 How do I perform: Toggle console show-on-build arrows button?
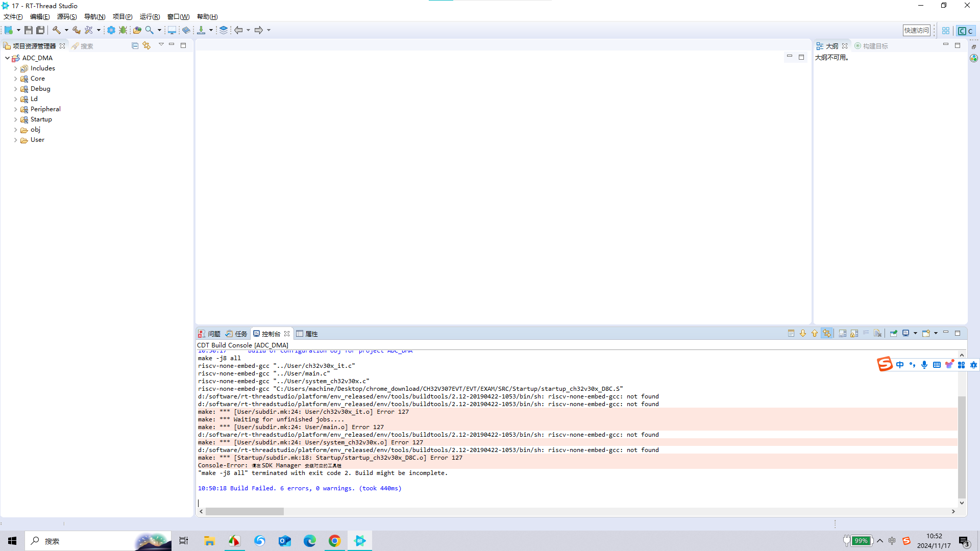[x=827, y=333]
